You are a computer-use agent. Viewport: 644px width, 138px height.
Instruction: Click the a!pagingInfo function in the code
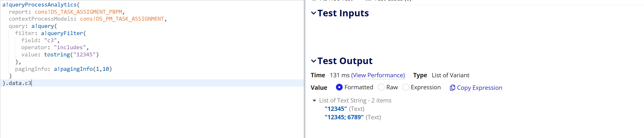[x=73, y=69]
